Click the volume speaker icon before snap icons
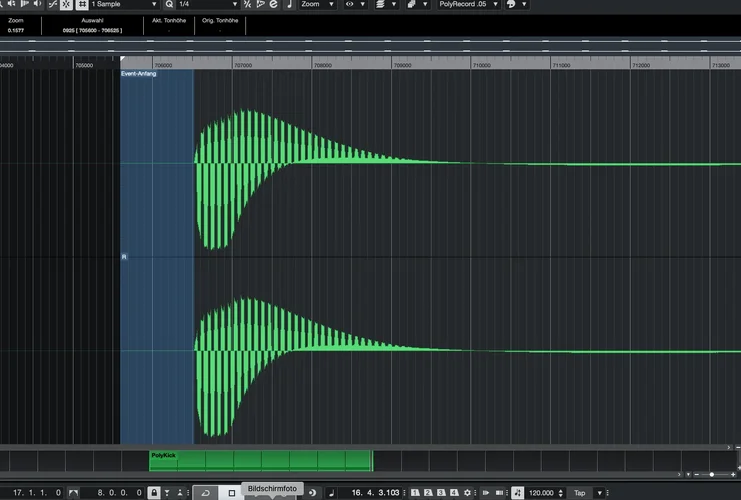 37,4
